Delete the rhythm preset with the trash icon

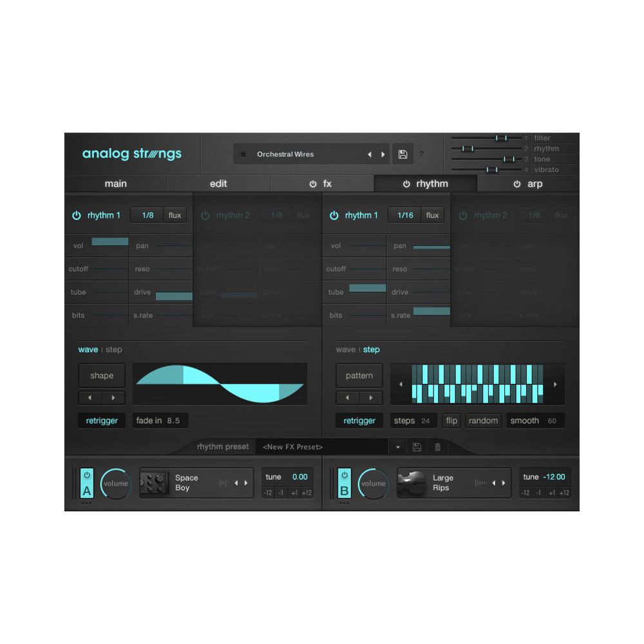[439, 446]
